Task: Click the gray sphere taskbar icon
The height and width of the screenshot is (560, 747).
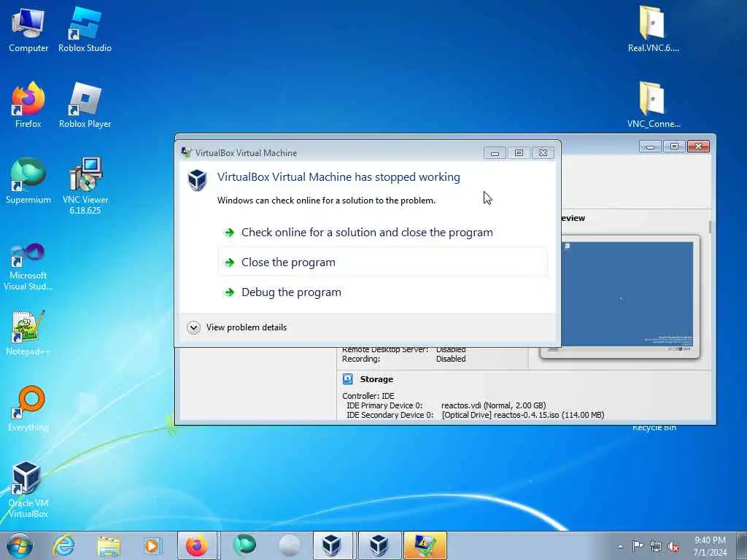Action: coord(289,545)
